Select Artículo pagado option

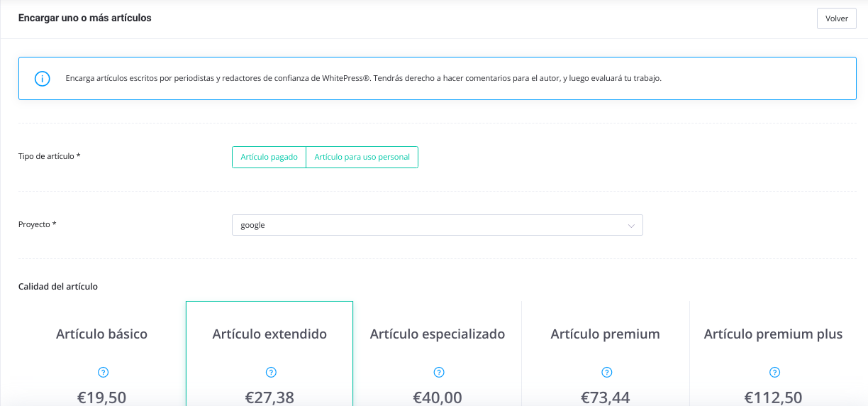pos(269,157)
